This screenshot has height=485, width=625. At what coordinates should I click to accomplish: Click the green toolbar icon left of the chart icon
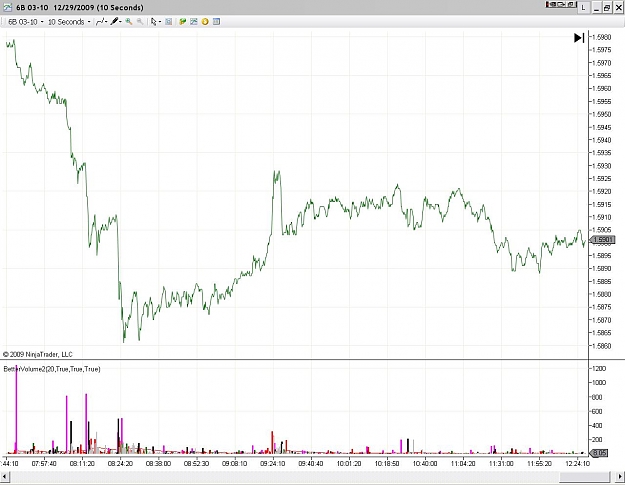[x=183, y=22]
